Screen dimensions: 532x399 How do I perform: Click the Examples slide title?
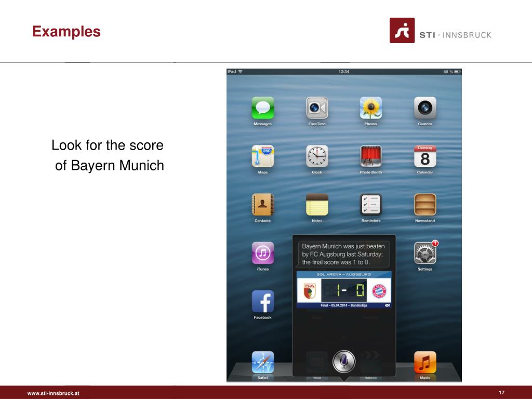pos(66,32)
